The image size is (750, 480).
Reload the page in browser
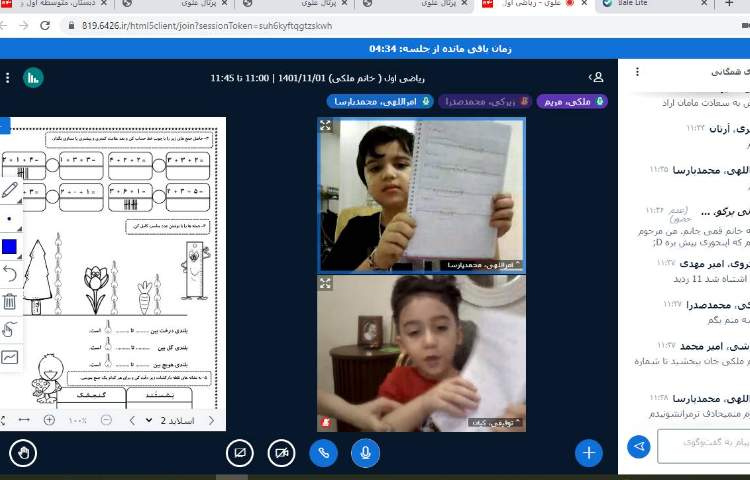tap(45, 25)
